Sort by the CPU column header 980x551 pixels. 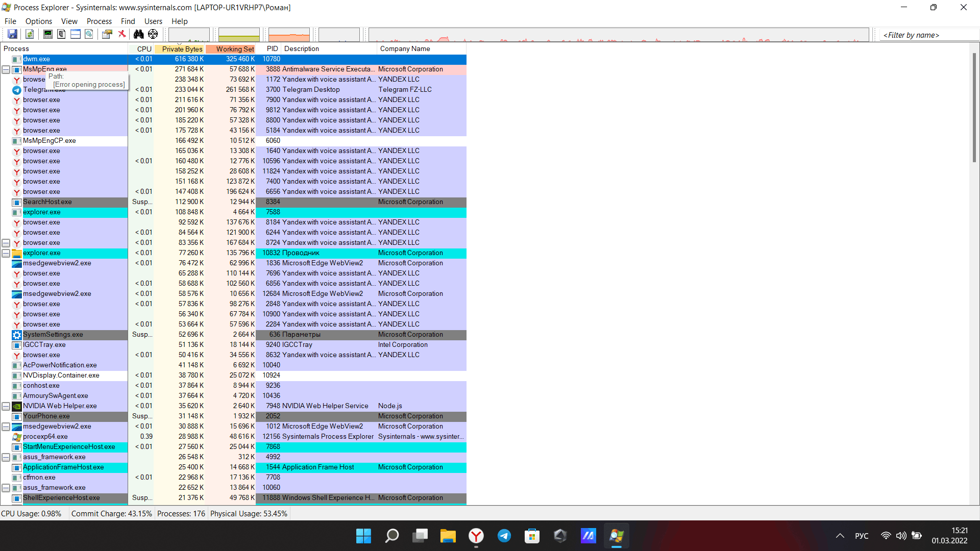[141, 49]
